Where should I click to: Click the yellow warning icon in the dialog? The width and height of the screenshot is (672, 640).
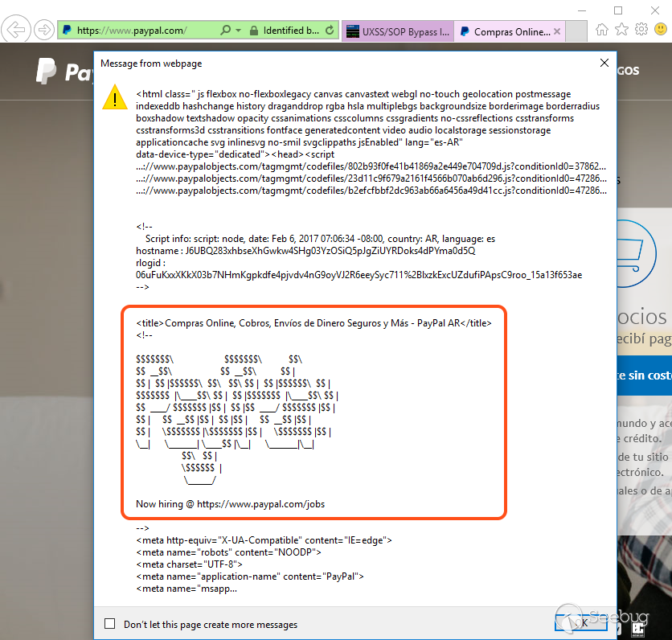click(x=114, y=98)
